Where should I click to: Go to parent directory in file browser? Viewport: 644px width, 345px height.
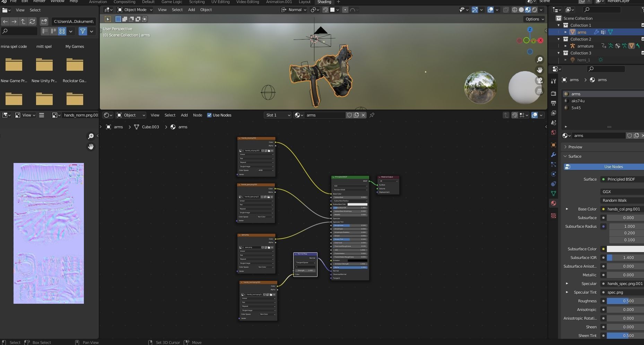pyautogui.click(x=23, y=21)
